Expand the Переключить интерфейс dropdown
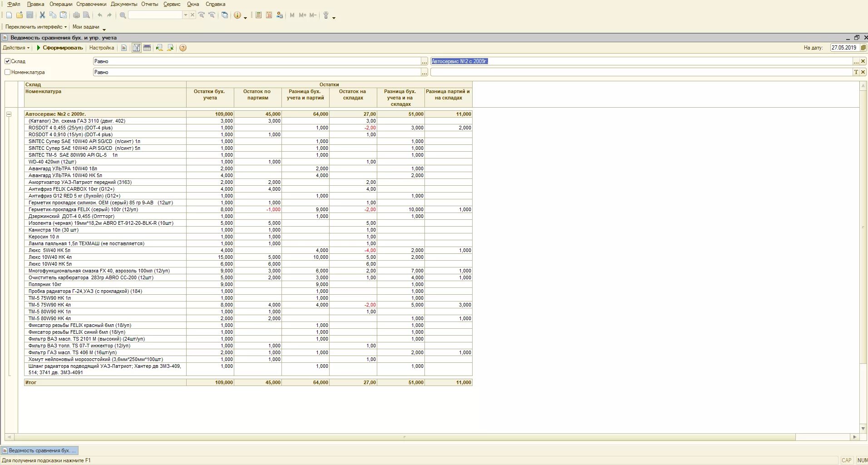This screenshot has height=465, width=868. point(36,27)
